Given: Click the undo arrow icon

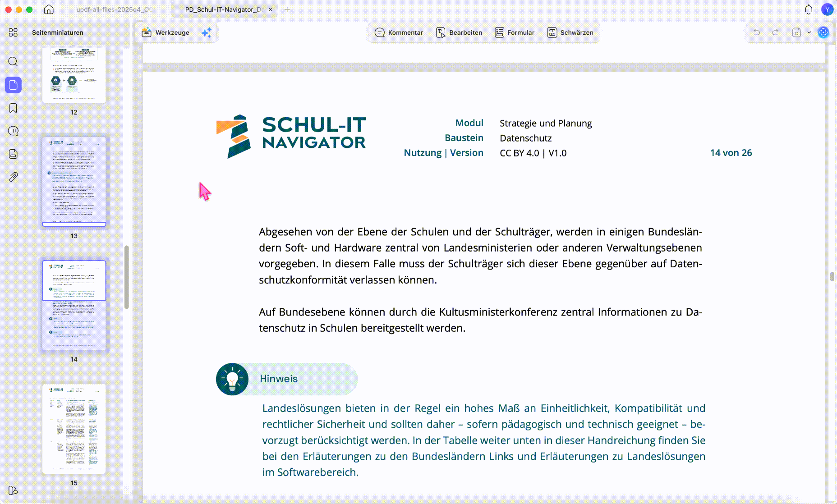Looking at the screenshot, I should tap(757, 32).
